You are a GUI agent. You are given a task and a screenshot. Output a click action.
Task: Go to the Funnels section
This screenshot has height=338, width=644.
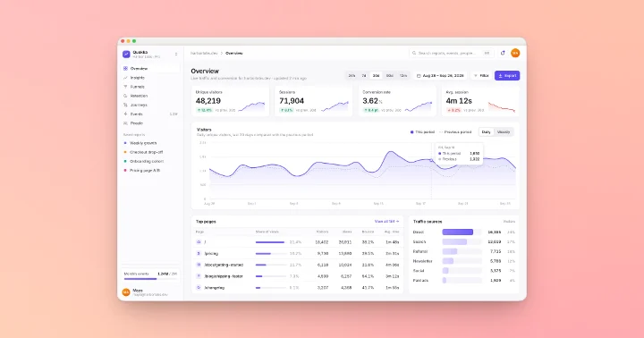[151, 87]
